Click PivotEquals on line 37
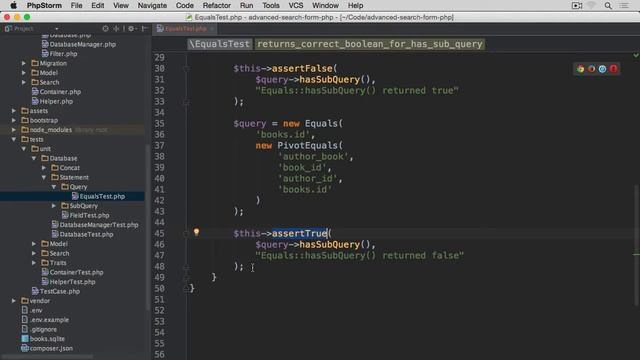This screenshot has height=360, width=640. click(x=307, y=145)
